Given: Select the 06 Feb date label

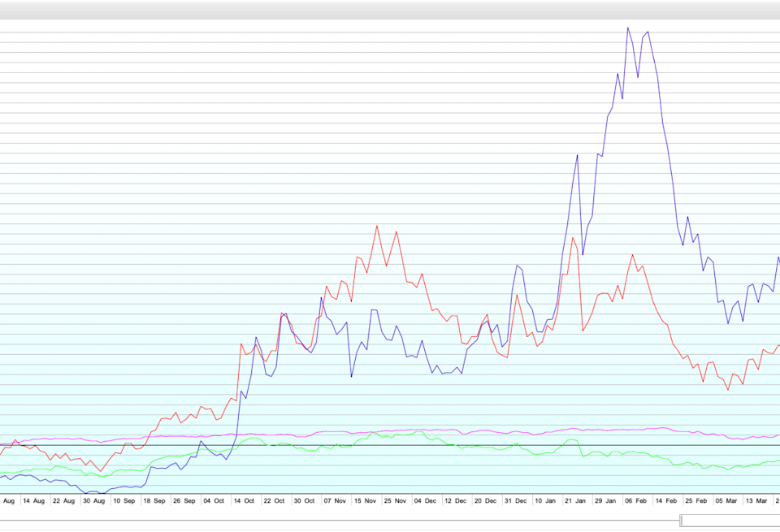Looking at the screenshot, I should coord(635,501).
